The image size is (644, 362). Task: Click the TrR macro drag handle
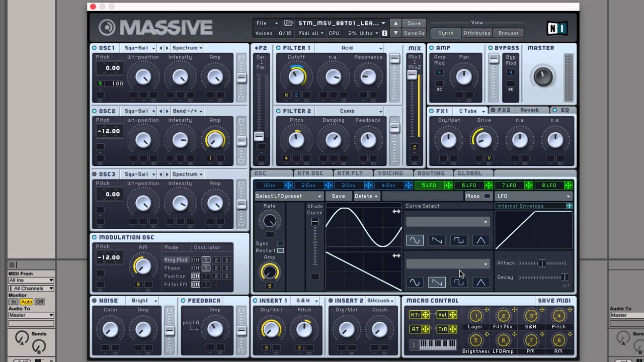click(452, 329)
